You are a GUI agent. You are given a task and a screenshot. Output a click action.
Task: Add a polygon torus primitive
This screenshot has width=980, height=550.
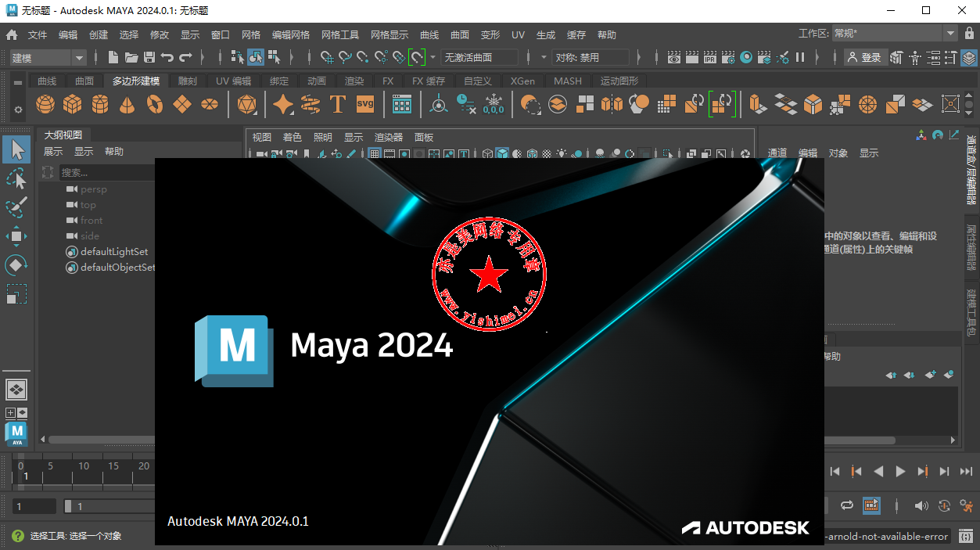point(155,104)
